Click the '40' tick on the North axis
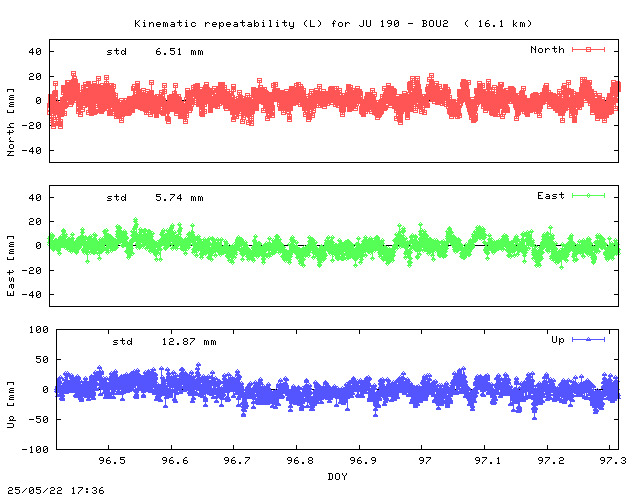The image size is (640, 496). [35, 52]
